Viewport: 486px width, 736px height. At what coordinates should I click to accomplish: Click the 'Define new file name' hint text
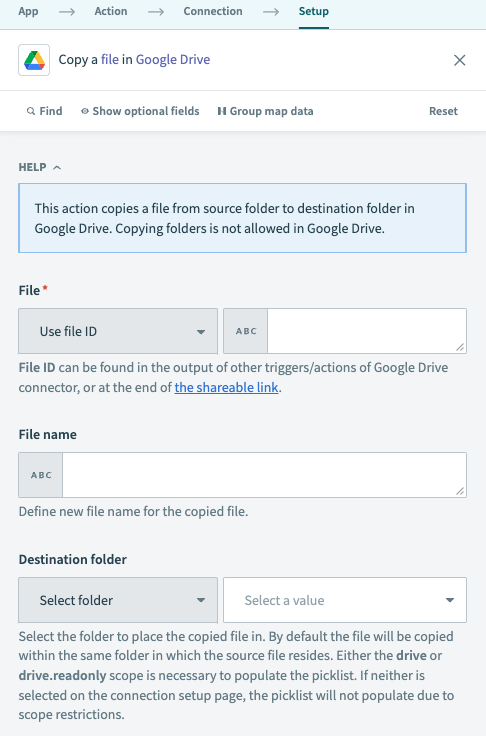(133, 511)
